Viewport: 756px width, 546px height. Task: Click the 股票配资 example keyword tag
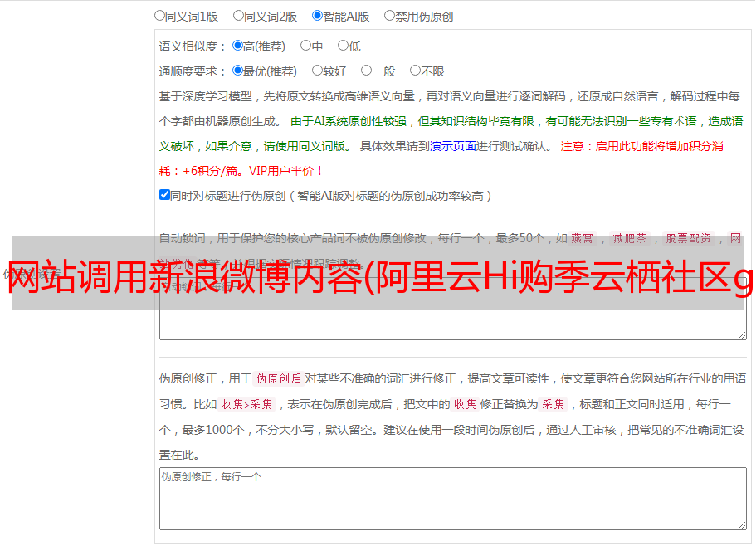[x=689, y=238]
